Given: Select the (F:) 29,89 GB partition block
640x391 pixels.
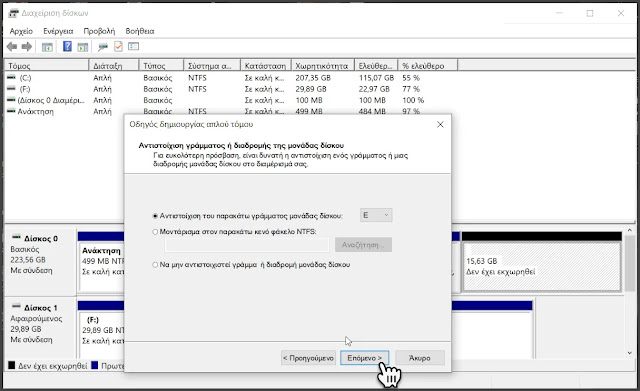Looking at the screenshot, I should [102, 331].
